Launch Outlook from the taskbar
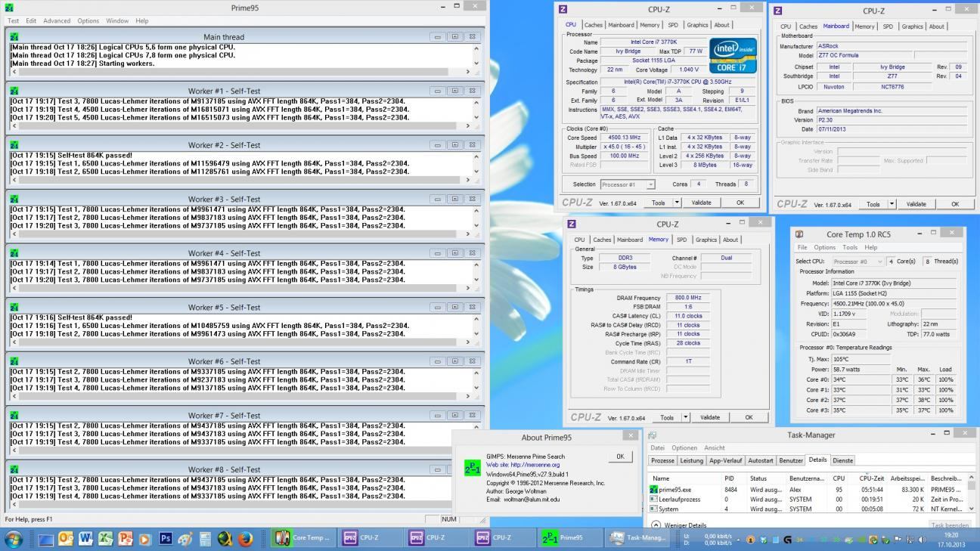This screenshot has height=551, width=980. [66, 539]
